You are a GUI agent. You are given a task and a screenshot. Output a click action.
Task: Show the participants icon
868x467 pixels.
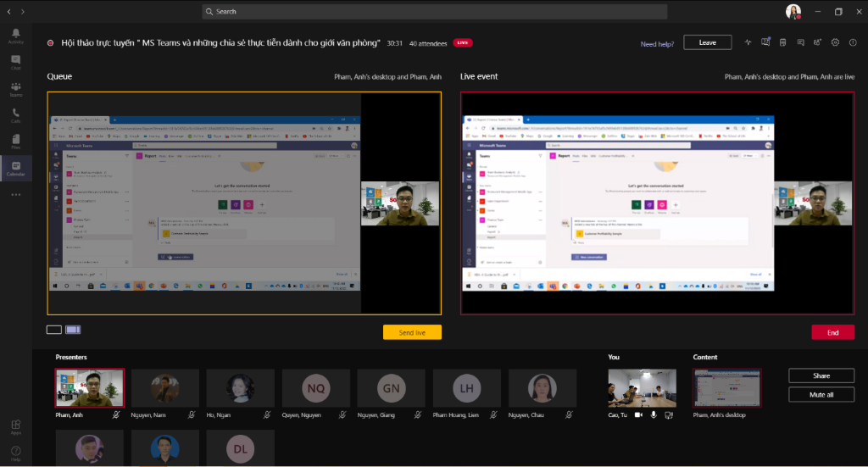tap(817, 42)
